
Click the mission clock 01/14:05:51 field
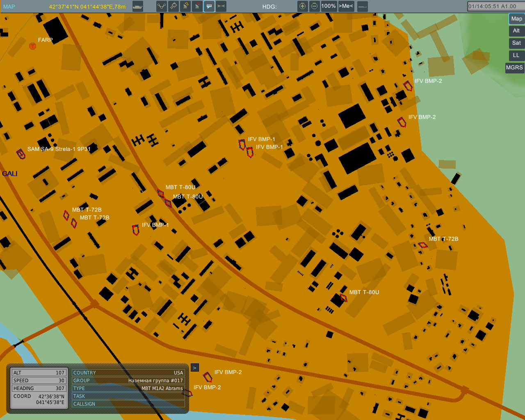click(x=495, y=6)
